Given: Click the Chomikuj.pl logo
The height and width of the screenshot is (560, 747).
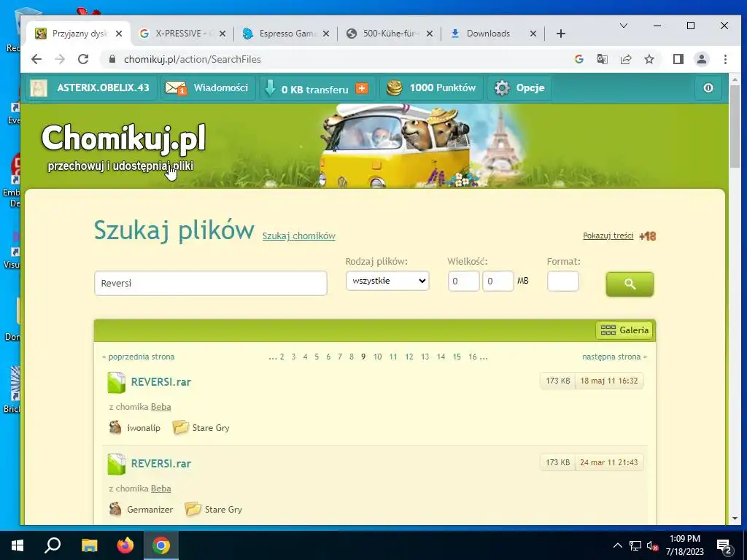Looking at the screenshot, I should pyautogui.click(x=123, y=139).
